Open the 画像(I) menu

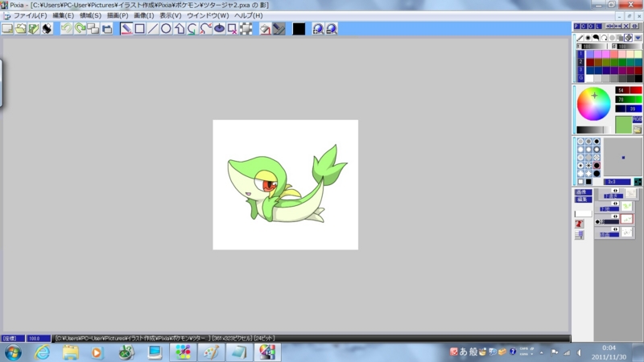pyautogui.click(x=144, y=15)
